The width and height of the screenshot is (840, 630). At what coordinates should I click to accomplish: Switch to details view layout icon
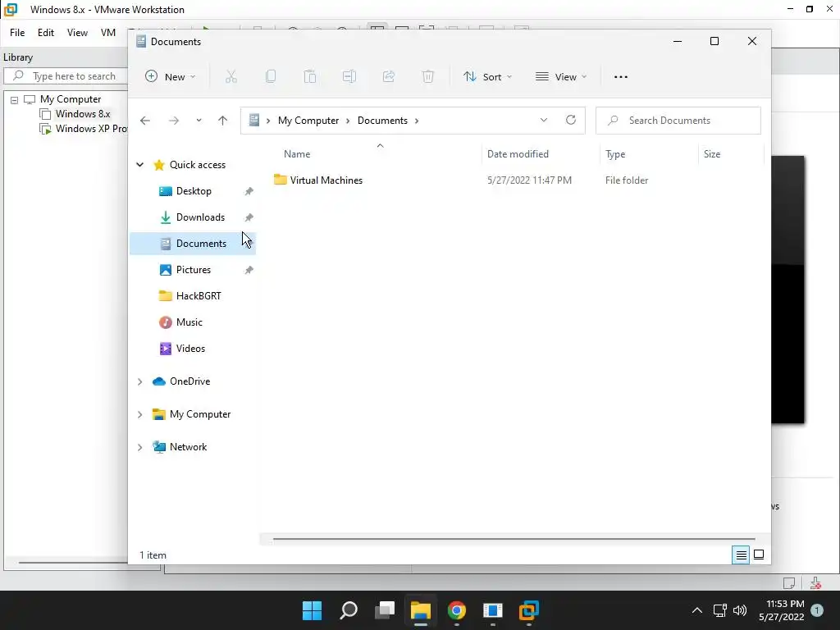[x=741, y=555]
